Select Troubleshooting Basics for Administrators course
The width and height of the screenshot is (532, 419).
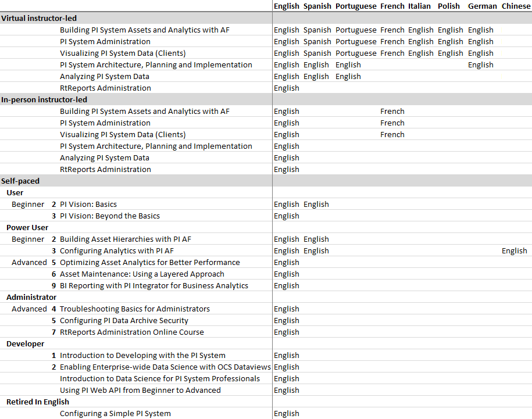point(135,309)
